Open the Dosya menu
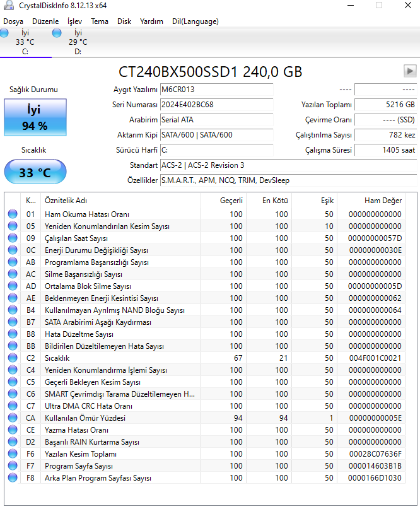The image size is (420, 509). point(13,21)
